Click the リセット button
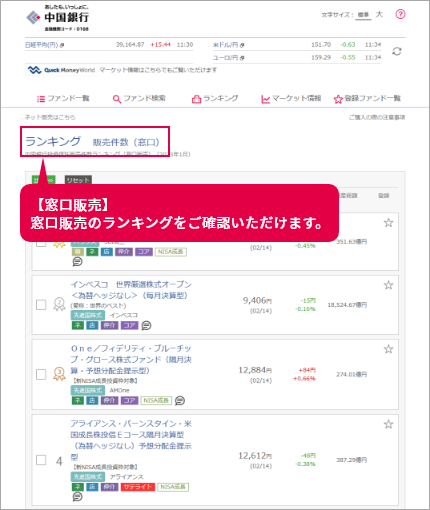430x510 pixels. point(78,180)
